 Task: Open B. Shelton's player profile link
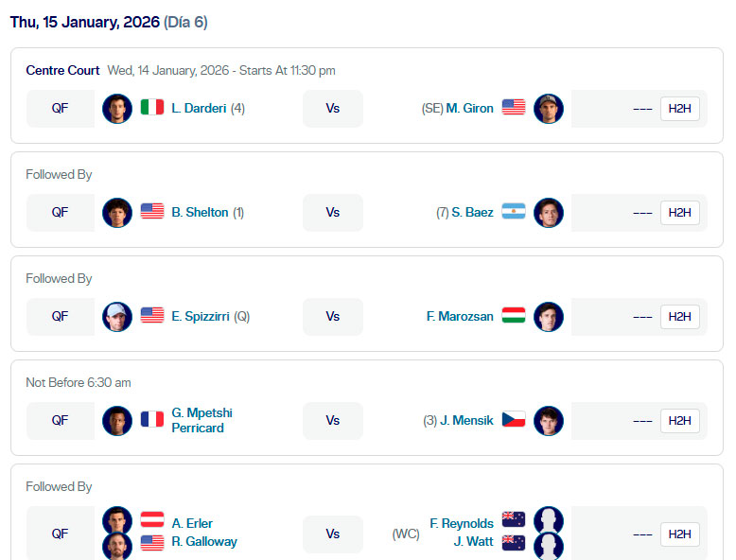200,212
